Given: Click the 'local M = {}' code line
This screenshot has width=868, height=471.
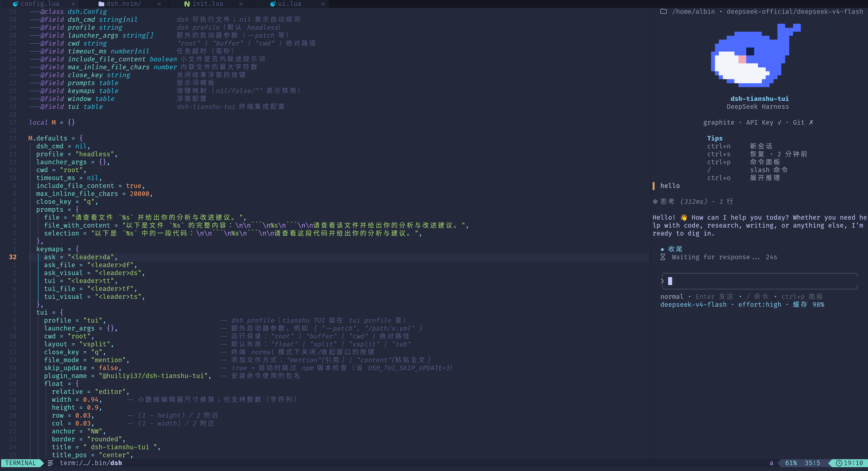Looking at the screenshot, I should click(52, 123).
